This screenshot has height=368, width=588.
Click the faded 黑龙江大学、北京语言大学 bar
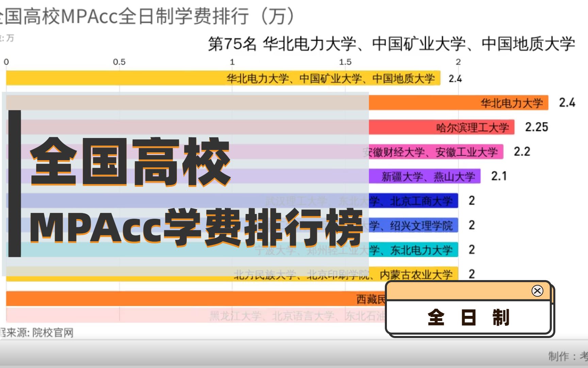tap(196, 315)
